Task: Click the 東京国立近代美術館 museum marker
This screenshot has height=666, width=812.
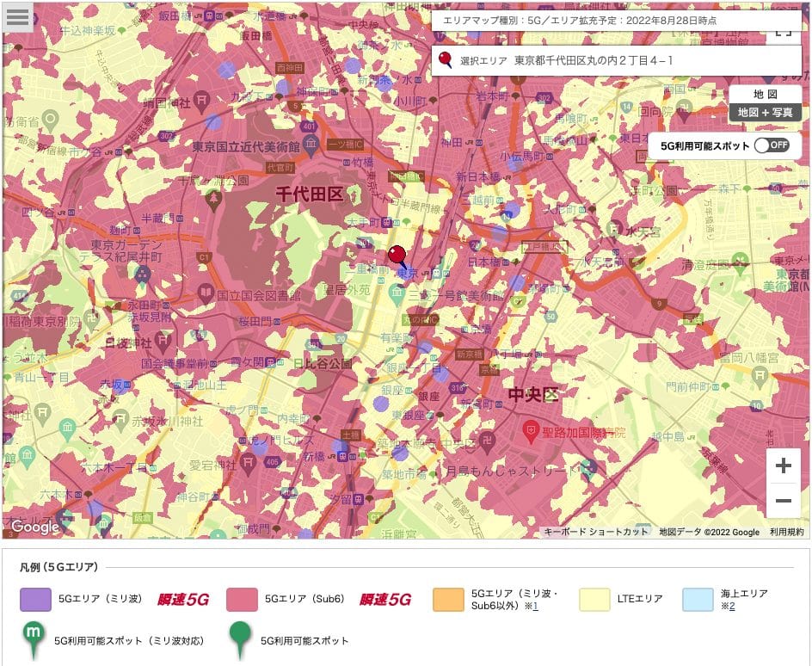Action: (311, 145)
